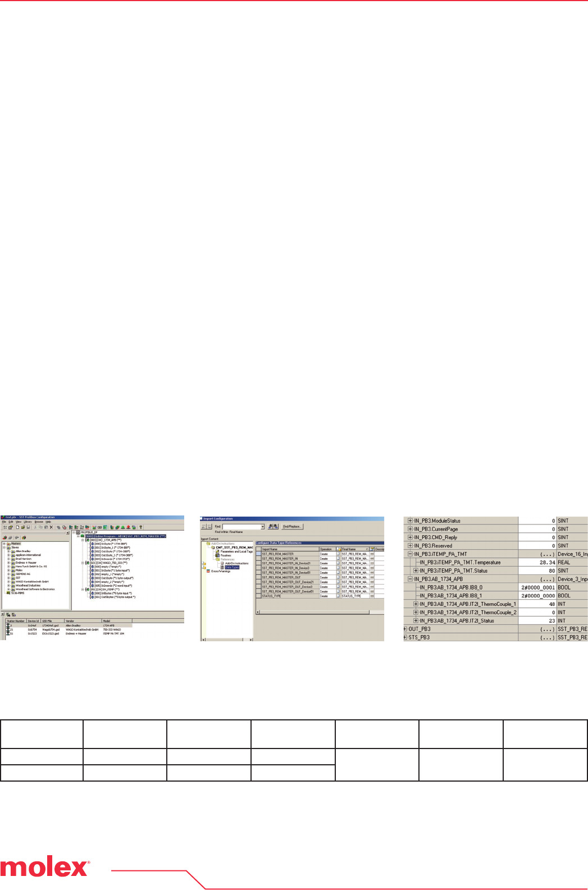Click the Station Number column header
The image size is (588, 890).
16,621
